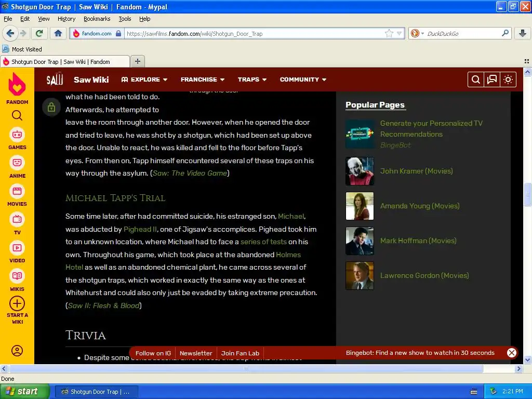Click the vertical scrollbar up arrow
The image size is (532, 399).
[x=527, y=72]
